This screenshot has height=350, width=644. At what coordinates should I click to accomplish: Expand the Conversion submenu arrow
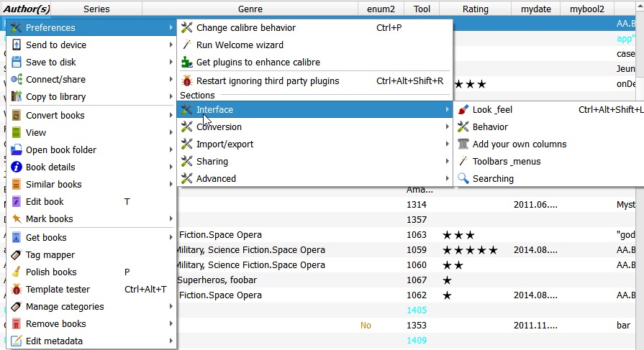(x=447, y=126)
